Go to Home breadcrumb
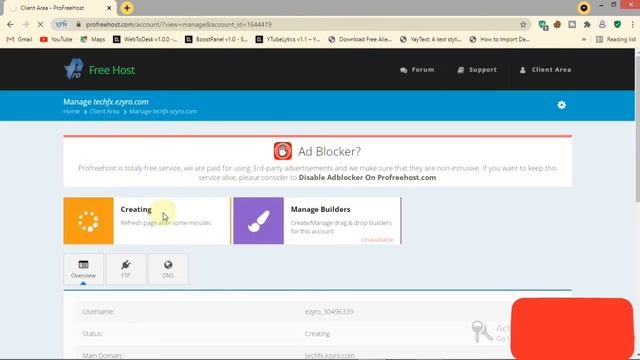The image size is (640, 360). pyautogui.click(x=71, y=111)
